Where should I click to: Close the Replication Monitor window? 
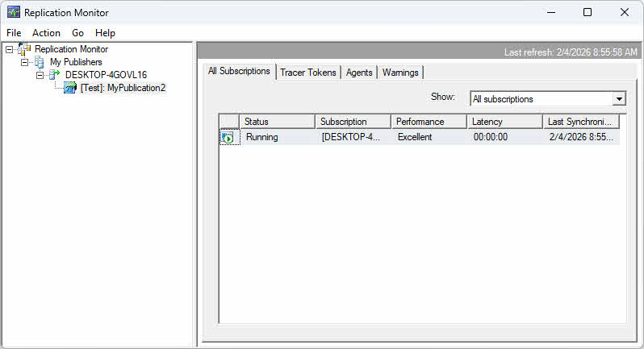625,12
